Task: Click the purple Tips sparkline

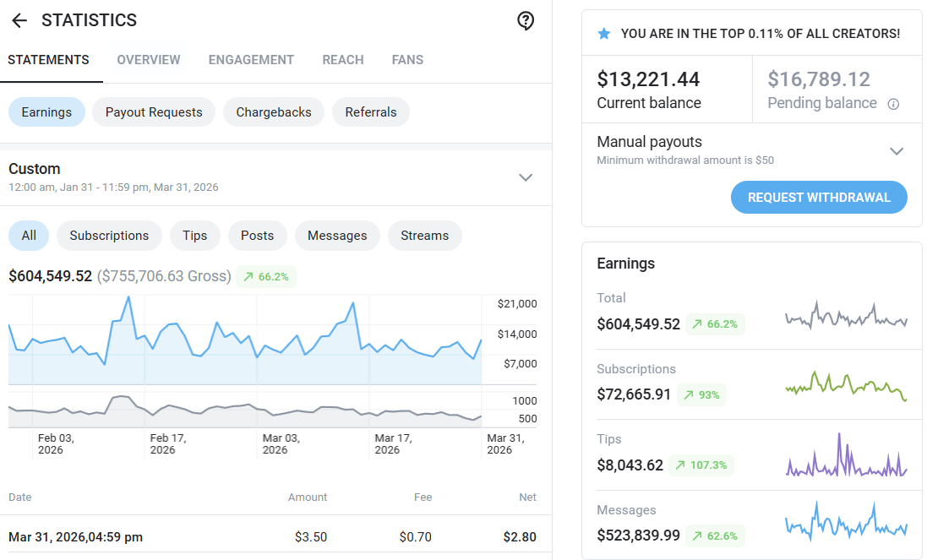Action: [846, 455]
